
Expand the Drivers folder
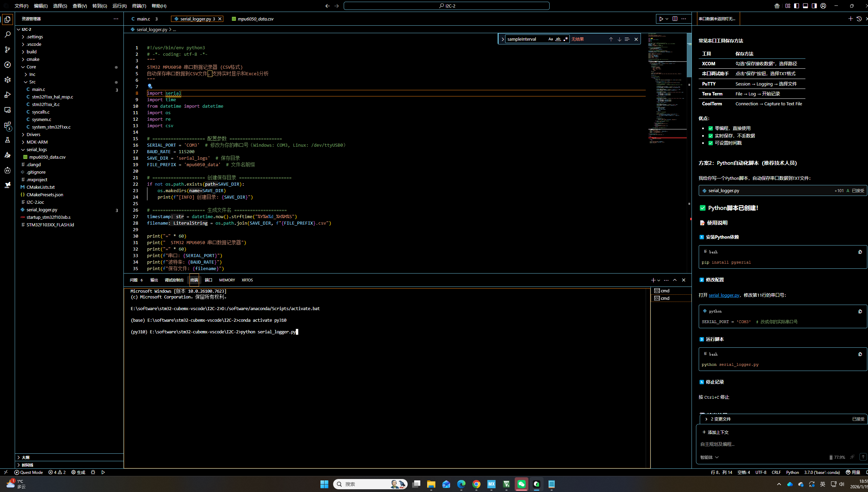point(33,134)
